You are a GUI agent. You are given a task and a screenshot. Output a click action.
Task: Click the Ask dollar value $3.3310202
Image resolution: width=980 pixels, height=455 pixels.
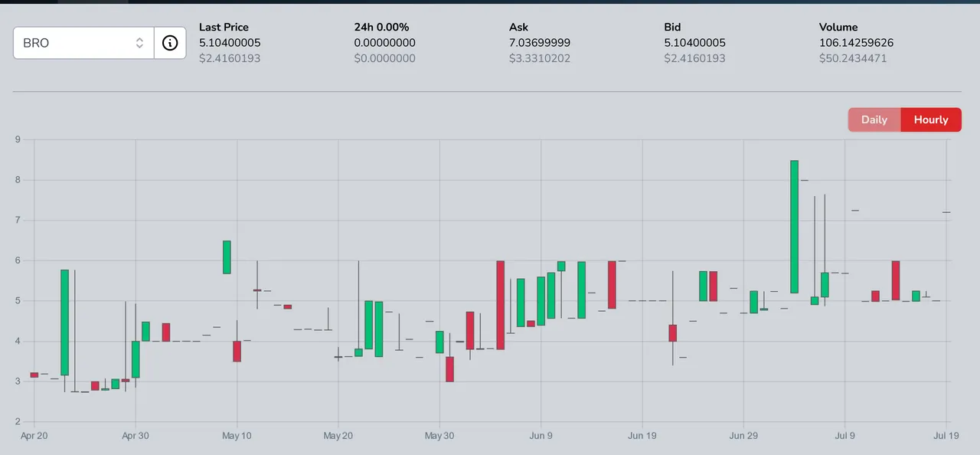[x=540, y=58]
